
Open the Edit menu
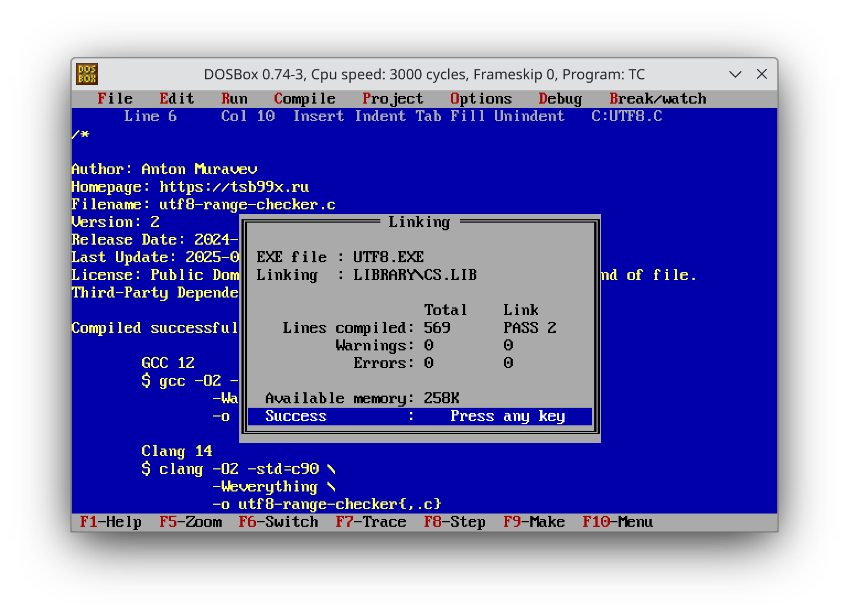tap(176, 99)
